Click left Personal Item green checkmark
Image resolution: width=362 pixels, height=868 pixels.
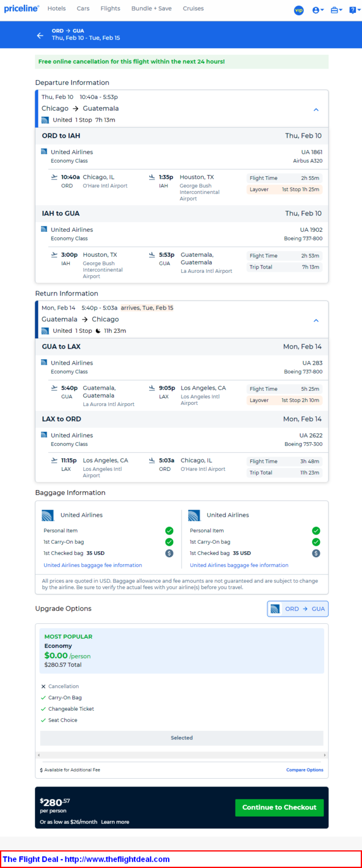(x=169, y=531)
